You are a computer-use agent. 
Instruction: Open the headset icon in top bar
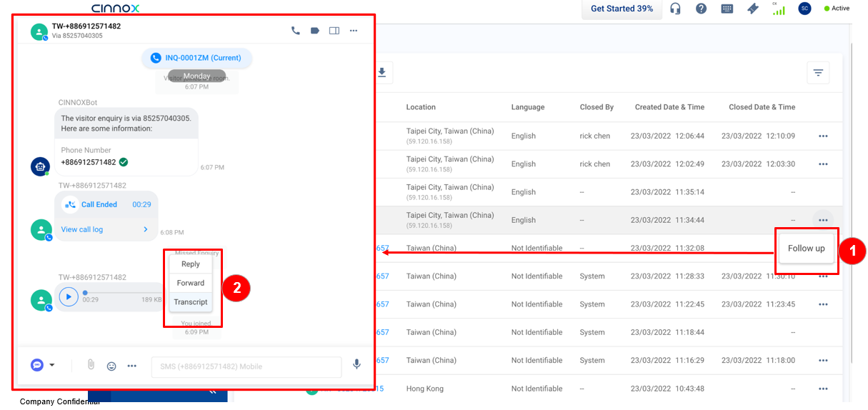click(x=675, y=9)
